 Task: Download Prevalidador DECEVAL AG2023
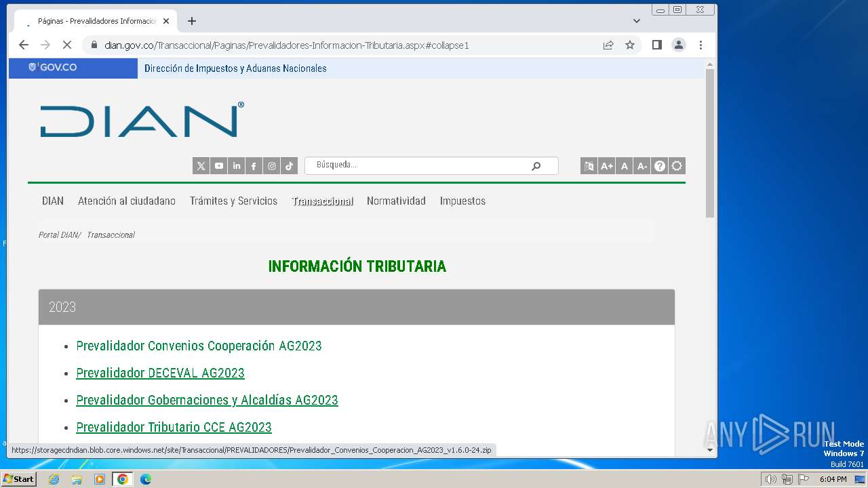point(160,373)
